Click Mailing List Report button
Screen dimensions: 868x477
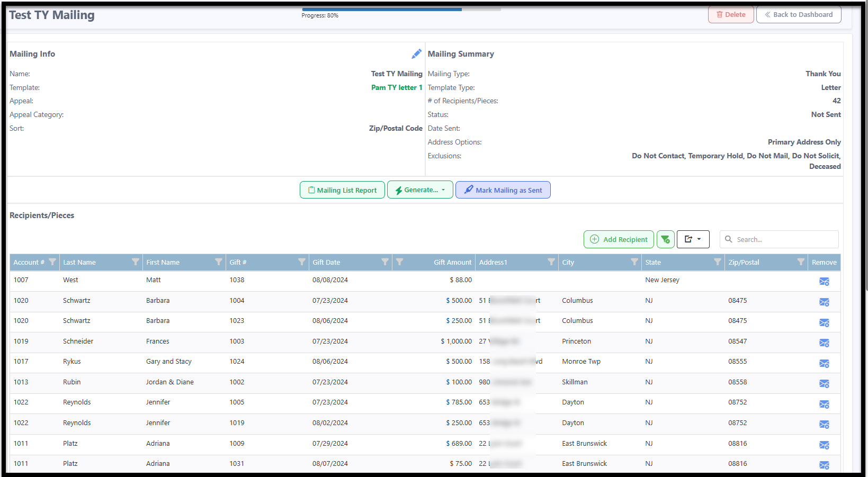pyautogui.click(x=342, y=190)
